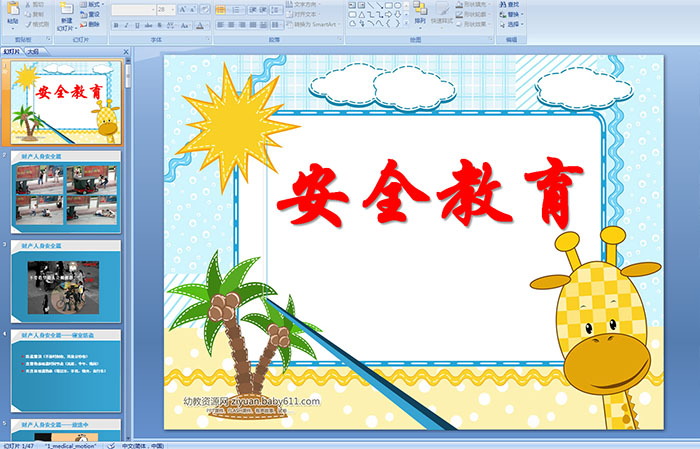The image size is (700, 449).
Task: Select the Oval shape in gallery
Action: [397, 5]
